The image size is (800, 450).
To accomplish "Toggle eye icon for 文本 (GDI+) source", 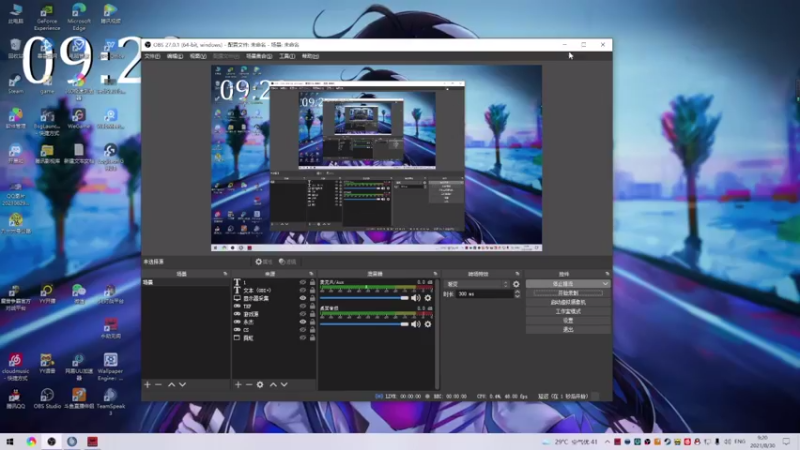I will click(x=302, y=290).
